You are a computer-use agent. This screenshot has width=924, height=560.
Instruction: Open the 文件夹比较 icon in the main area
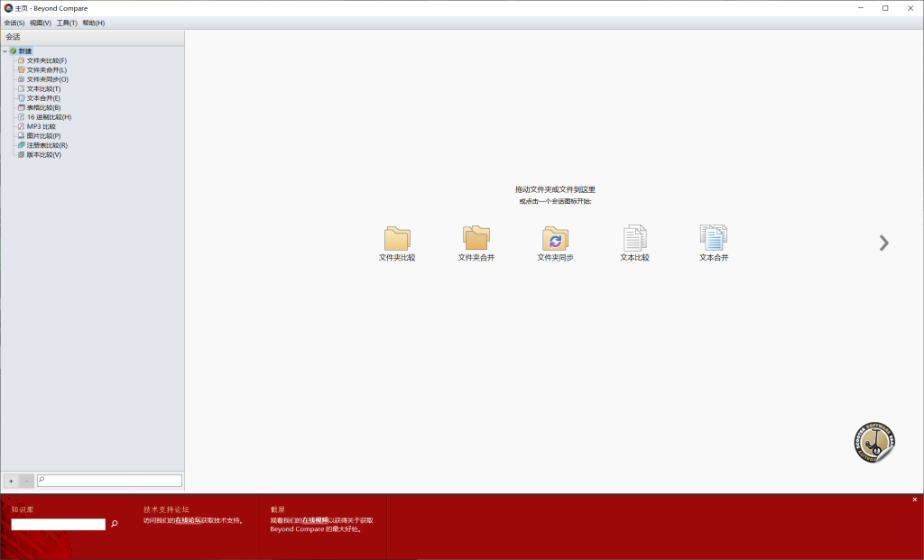point(397,238)
